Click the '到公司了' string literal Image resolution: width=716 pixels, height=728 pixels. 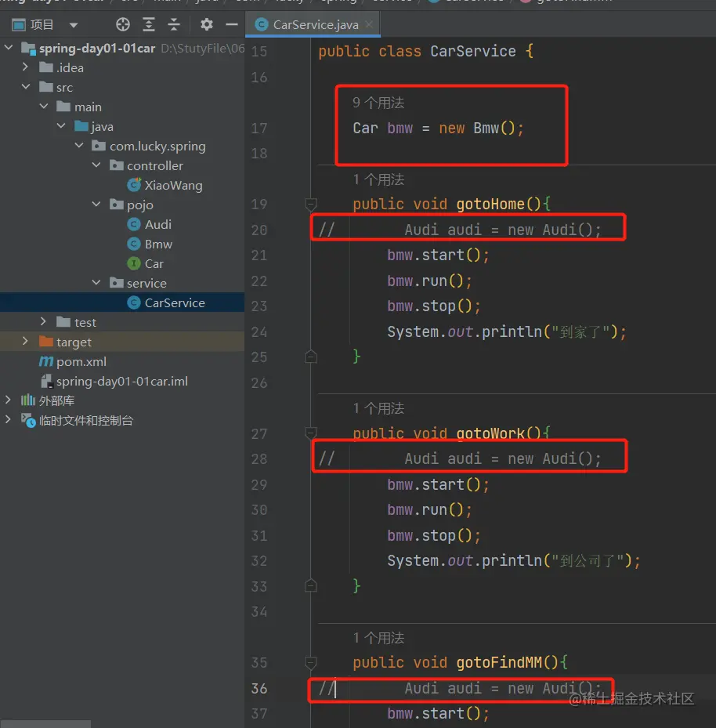pyautogui.click(x=588, y=561)
